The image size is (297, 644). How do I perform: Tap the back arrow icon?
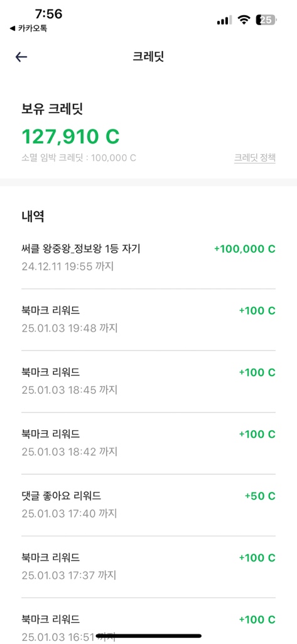[21, 57]
